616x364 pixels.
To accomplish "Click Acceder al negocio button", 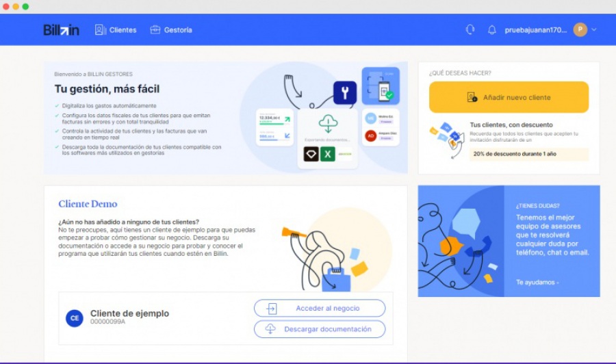I will pyautogui.click(x=320, y=309).
